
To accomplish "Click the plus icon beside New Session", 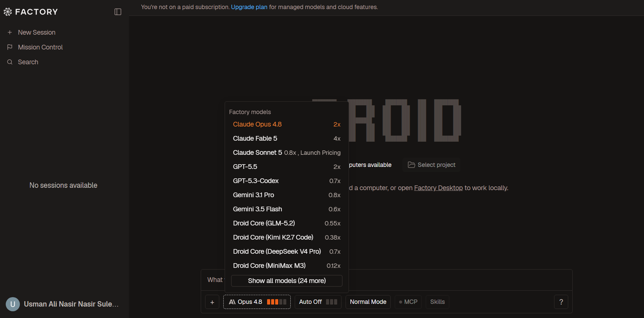I will coord(10,32).
